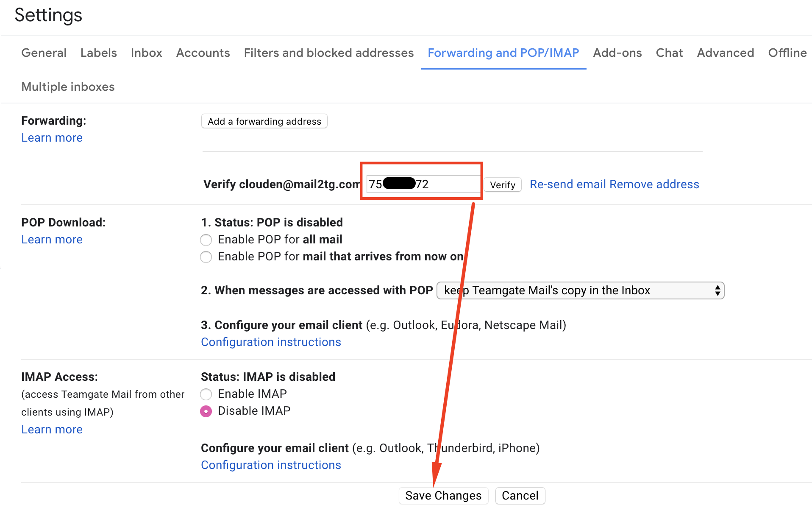
Task: Open the Advanced settings tab
Action: (x=726, y=53)
